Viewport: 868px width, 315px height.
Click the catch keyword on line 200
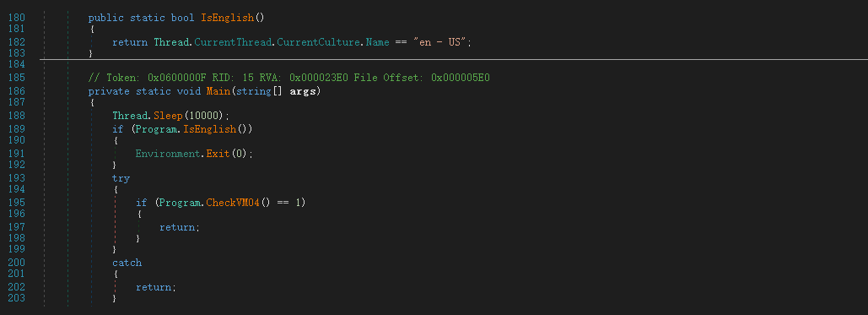point(127,263)
